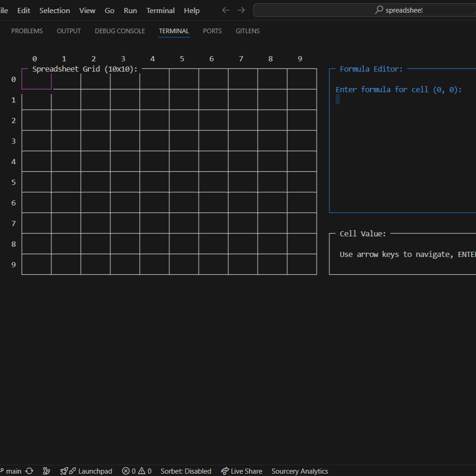476x476 pixels.
Task: Open the Selection menu
Action: pos(55,10)
